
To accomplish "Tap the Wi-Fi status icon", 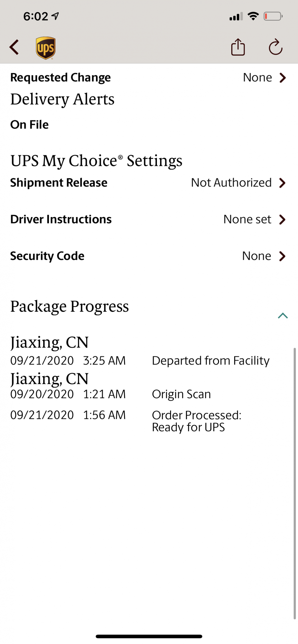I will click(254, 16).
